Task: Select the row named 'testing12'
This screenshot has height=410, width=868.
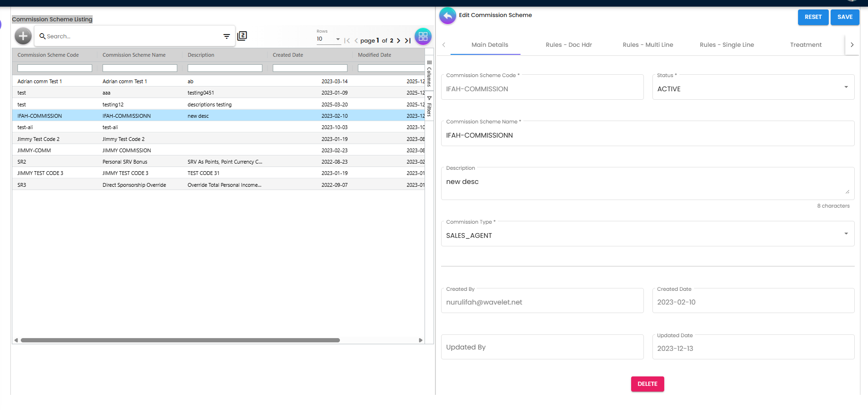Action: click(x=218, y=105)
